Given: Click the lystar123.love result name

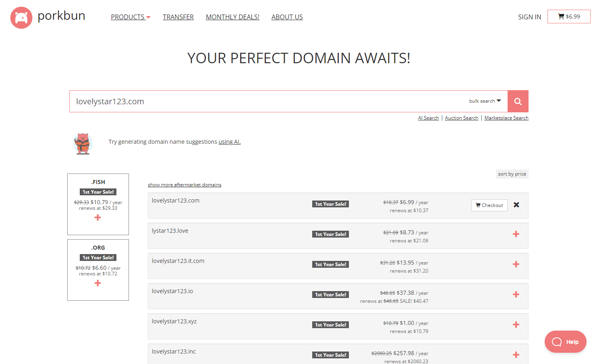Looking at the screenshot, I should (x=170, y=231).
